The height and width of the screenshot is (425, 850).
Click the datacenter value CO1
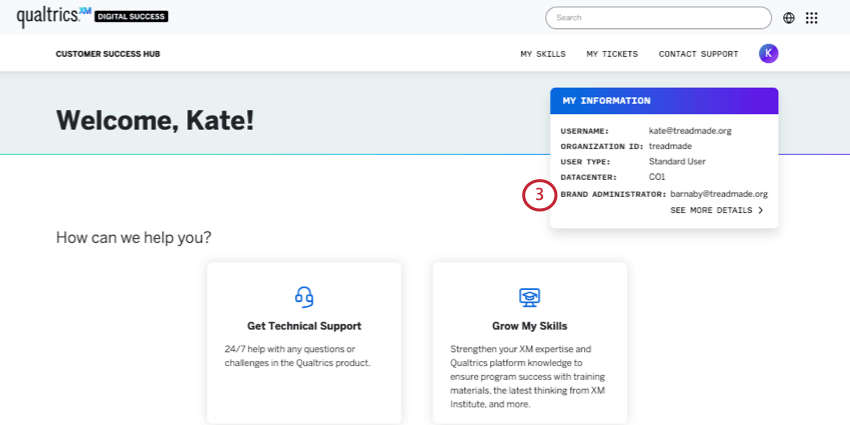coord(657,177)
